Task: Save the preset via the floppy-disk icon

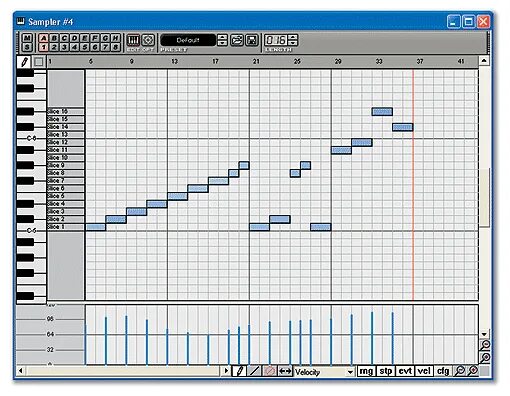Action: coord(252,40)
